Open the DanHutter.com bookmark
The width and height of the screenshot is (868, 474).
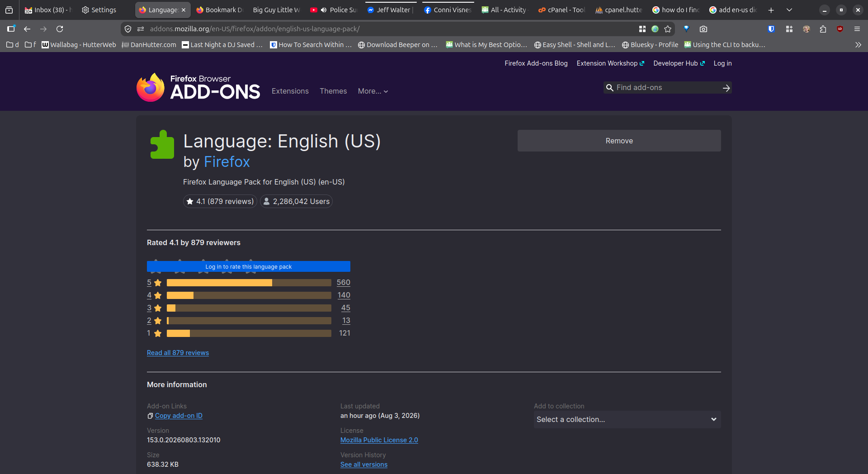(x=149, y=45)
